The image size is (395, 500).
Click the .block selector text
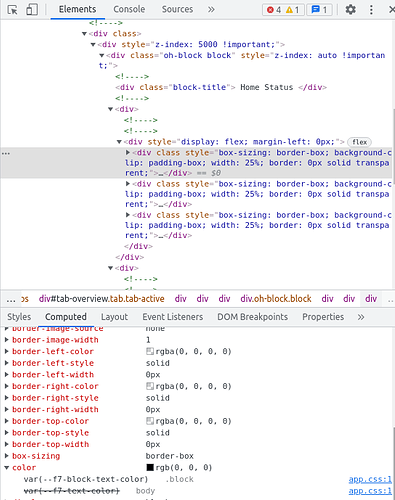(x=180, y=479)
